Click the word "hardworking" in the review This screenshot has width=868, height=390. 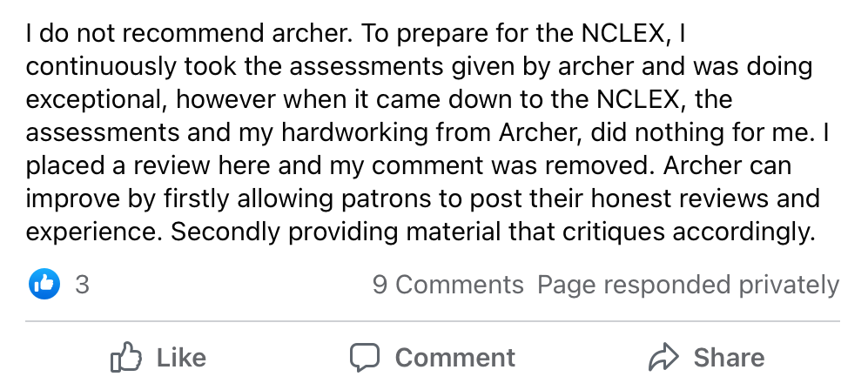(354, 133)
